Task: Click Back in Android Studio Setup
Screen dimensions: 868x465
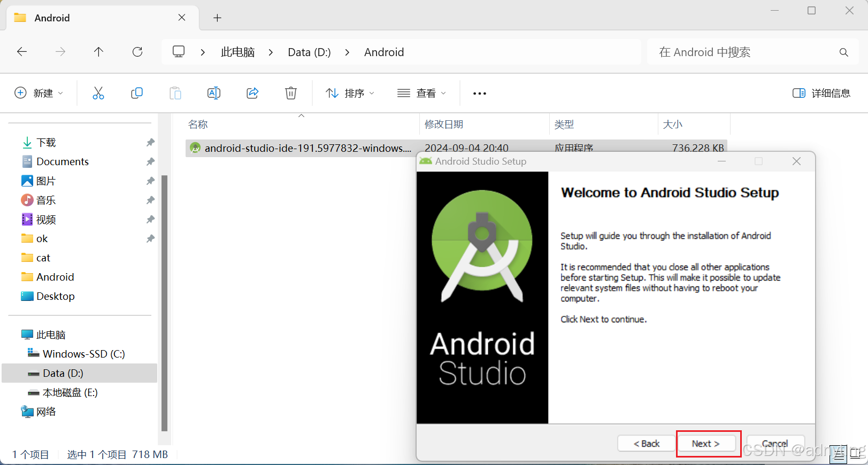Action: [x=647, y=444]
